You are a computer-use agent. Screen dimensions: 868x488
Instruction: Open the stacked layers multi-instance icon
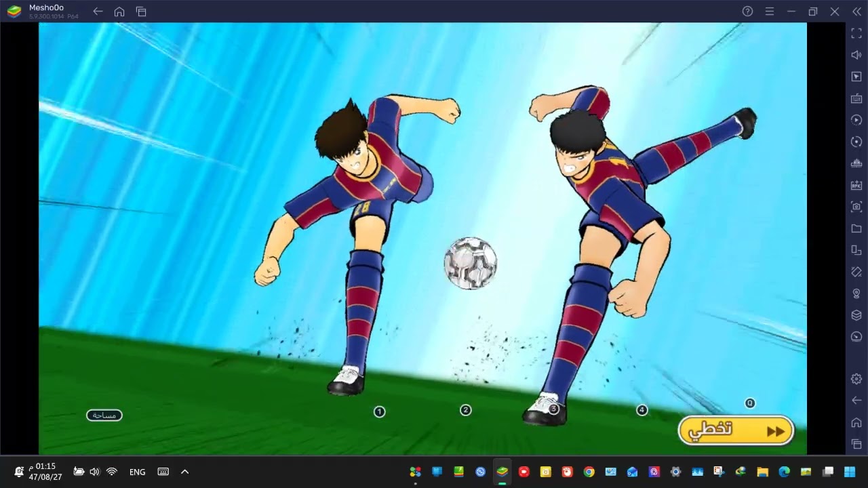pyautogui.click(x=856, y=315)
